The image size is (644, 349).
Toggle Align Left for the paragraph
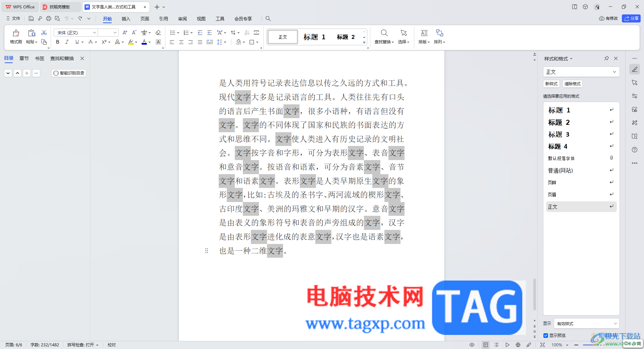172,42
